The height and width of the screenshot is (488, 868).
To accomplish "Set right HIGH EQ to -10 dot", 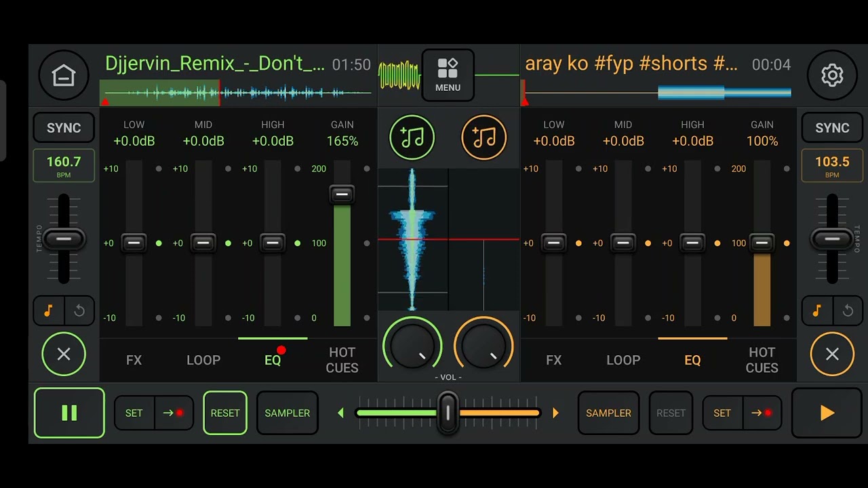I will click(x=717, y=318).
